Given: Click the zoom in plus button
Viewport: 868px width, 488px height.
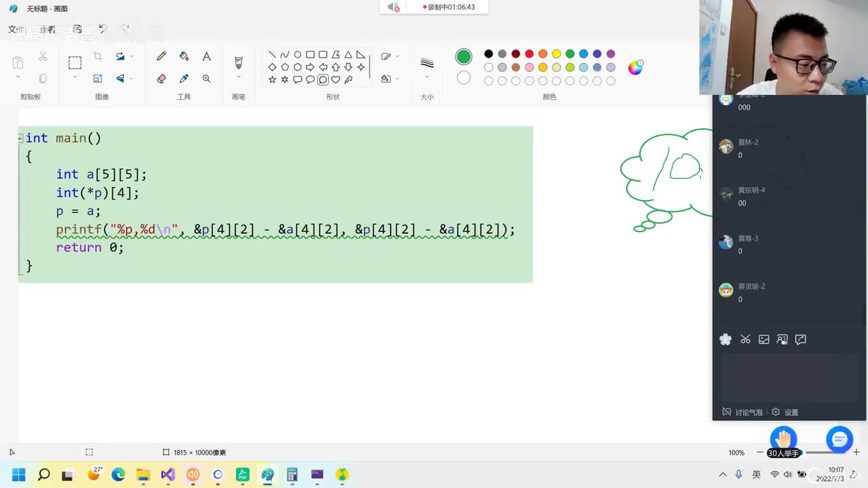Looking at the screenshot, I should [856, 452].
